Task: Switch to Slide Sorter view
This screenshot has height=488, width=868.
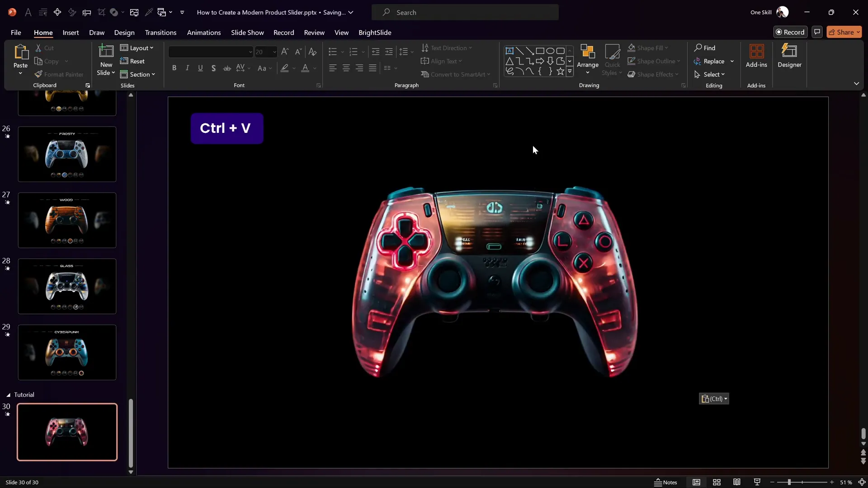Action: tap(717, 482)
